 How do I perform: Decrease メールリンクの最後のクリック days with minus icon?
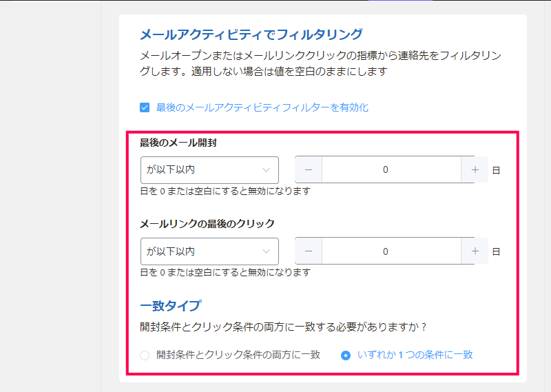coord(309,251)
